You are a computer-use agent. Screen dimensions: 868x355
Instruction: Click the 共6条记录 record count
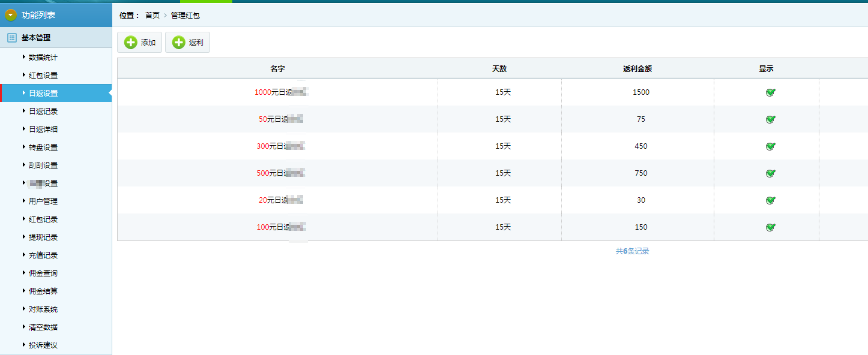[633, 251]
